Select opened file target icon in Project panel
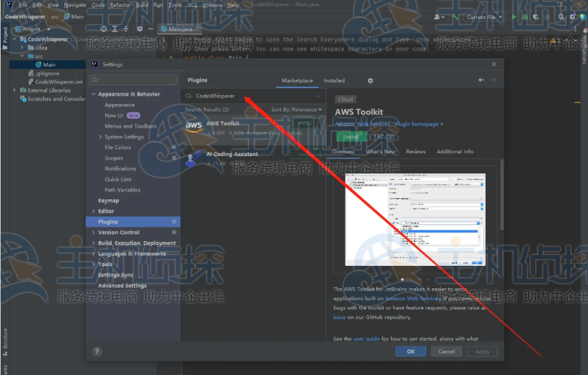This screenshot has width=588, height=375. tap(104, 29)
